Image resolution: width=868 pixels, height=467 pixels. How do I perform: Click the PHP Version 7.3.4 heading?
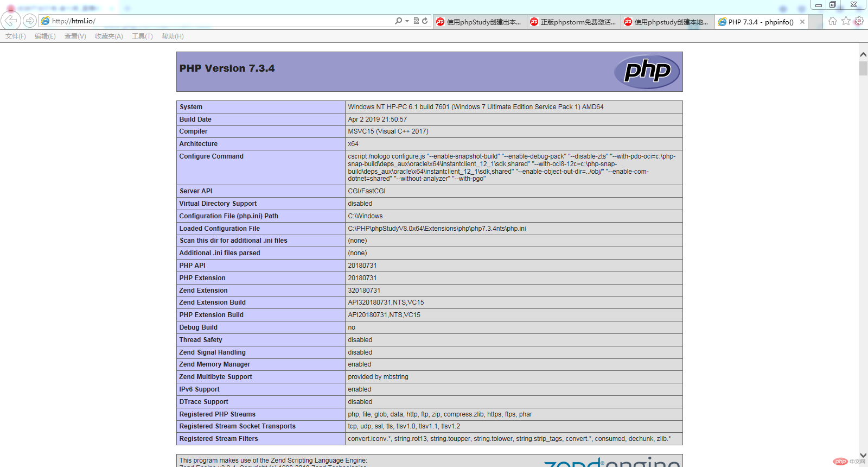227,68
